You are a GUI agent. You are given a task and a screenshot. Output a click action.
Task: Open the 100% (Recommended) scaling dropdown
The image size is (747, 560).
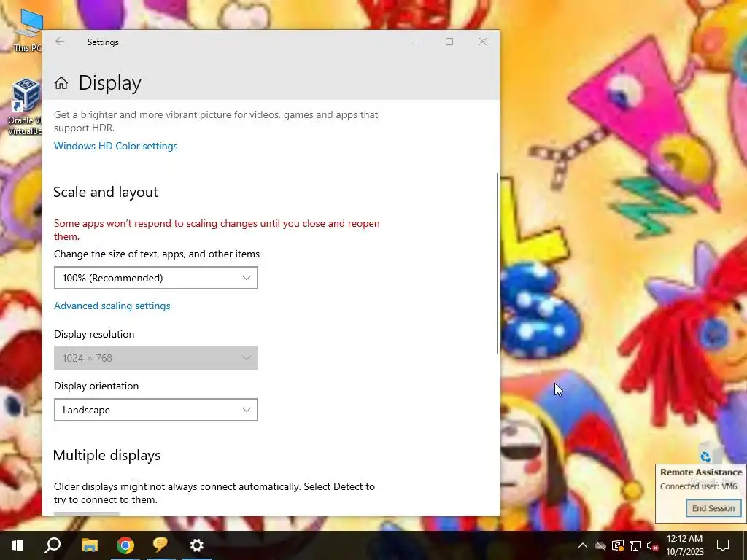coord(156,278)
